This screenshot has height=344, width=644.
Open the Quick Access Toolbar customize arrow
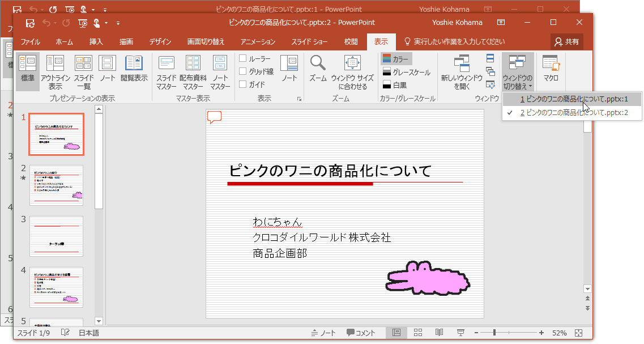click(x=118, y=23)
